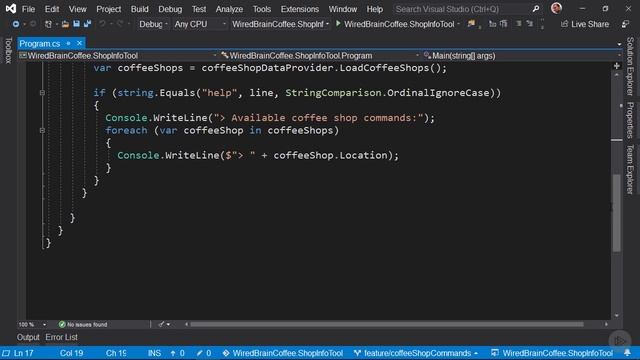Click the split editor icon above the scrollbar
The height and width of the screenshot is (360, 640).
tap(617, 66)
